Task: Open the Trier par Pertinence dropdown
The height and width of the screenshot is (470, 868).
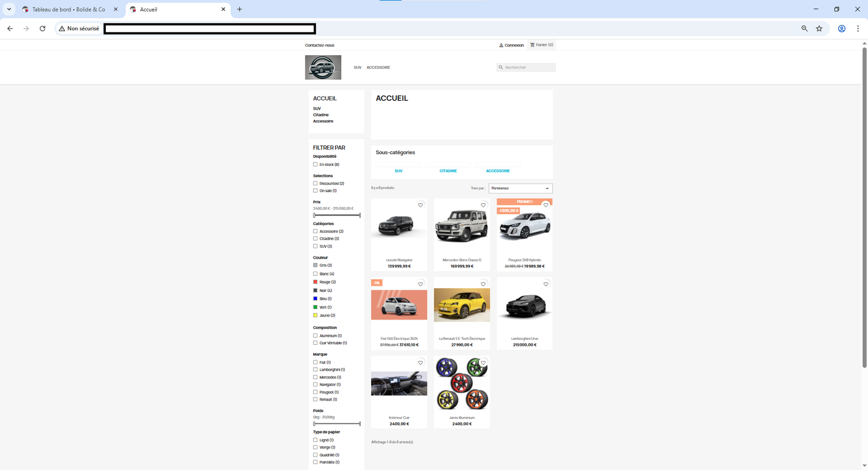Action: point(520,188)
